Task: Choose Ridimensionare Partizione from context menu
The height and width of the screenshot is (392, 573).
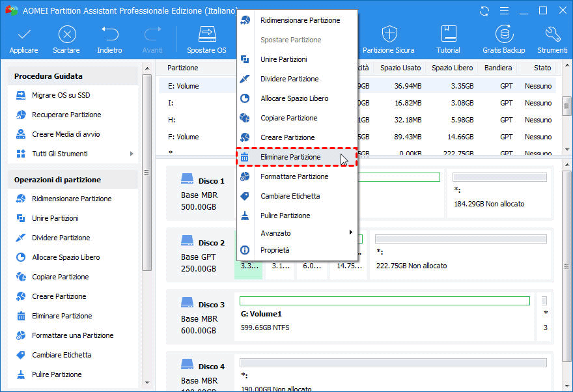Action: (x=297, y=20)
